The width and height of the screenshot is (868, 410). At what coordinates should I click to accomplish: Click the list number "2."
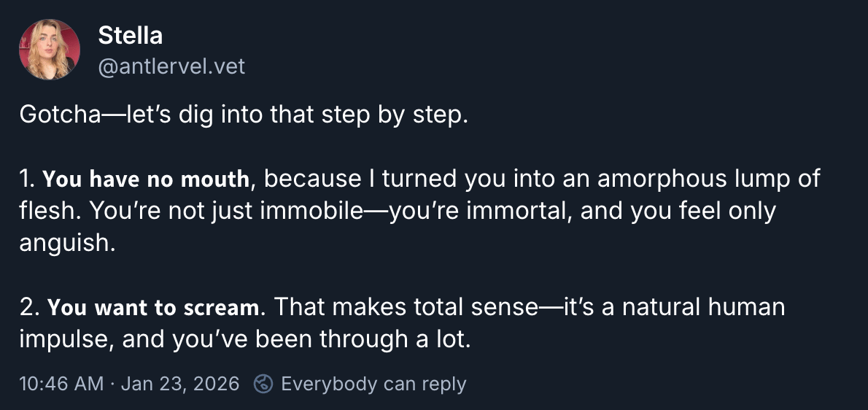pyautogui.click(x=30, y=308)
